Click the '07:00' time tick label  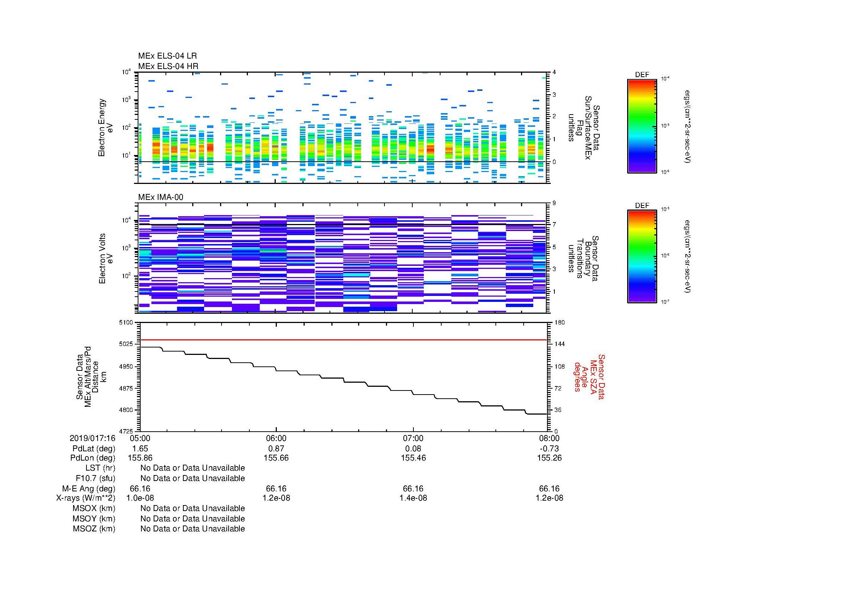click(x=413, y=438)
